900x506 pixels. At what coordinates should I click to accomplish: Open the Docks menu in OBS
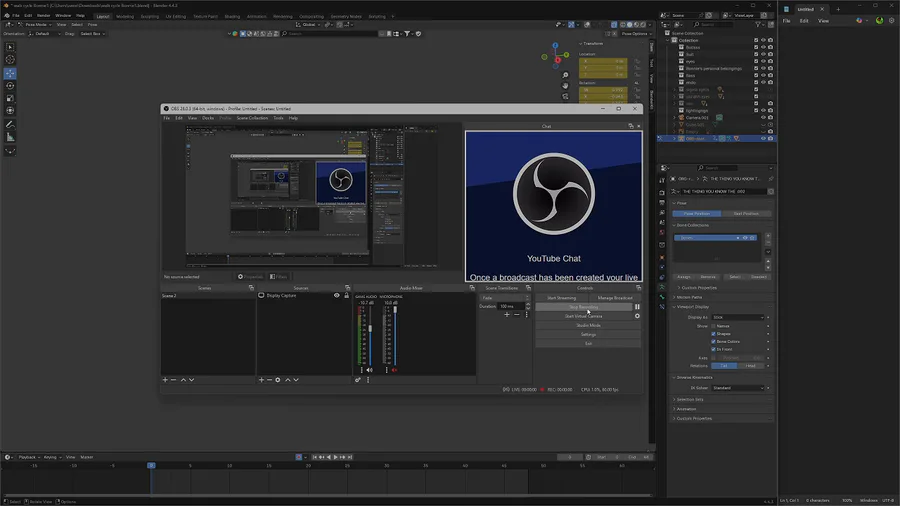click(x=208, y=118)
